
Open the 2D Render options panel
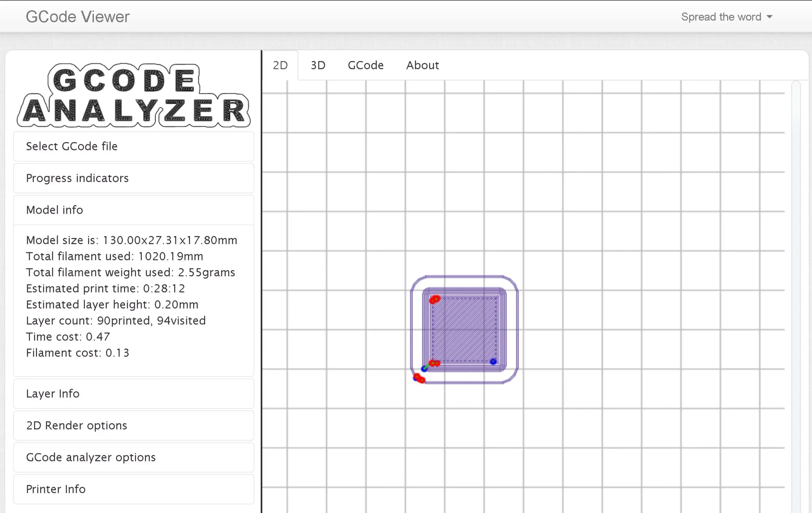point(76,426)
